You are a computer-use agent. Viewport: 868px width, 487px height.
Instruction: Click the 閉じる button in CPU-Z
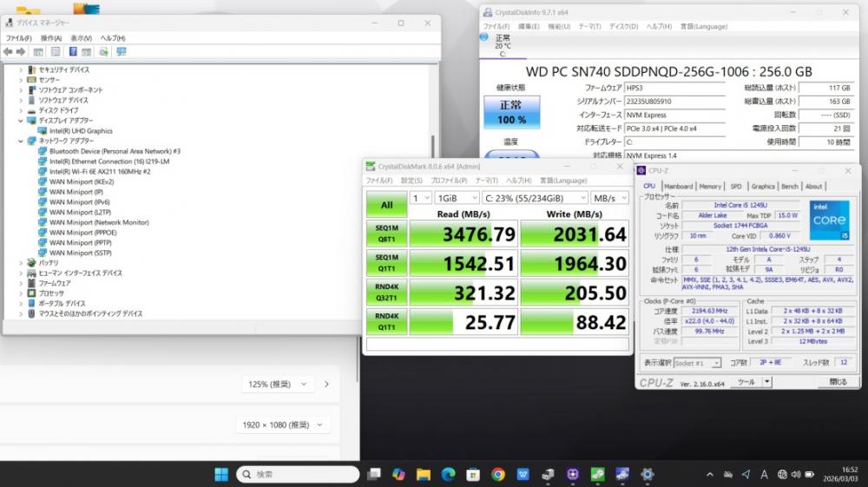(x=838, y=382)
